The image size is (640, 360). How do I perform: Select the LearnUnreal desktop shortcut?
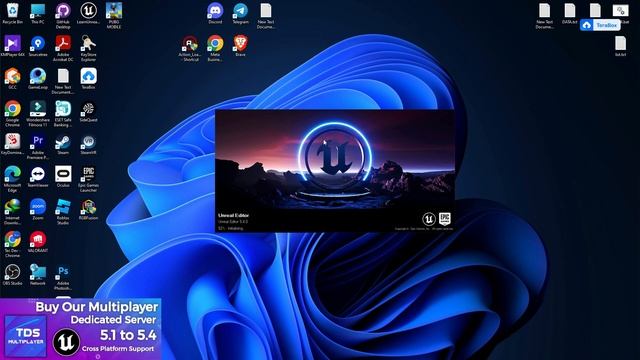89,13
